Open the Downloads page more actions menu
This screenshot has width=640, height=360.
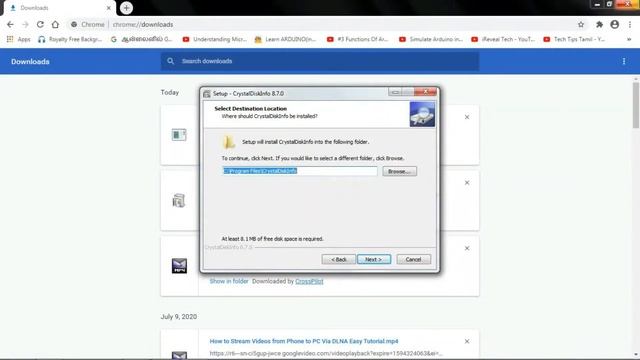coord(624,61)
